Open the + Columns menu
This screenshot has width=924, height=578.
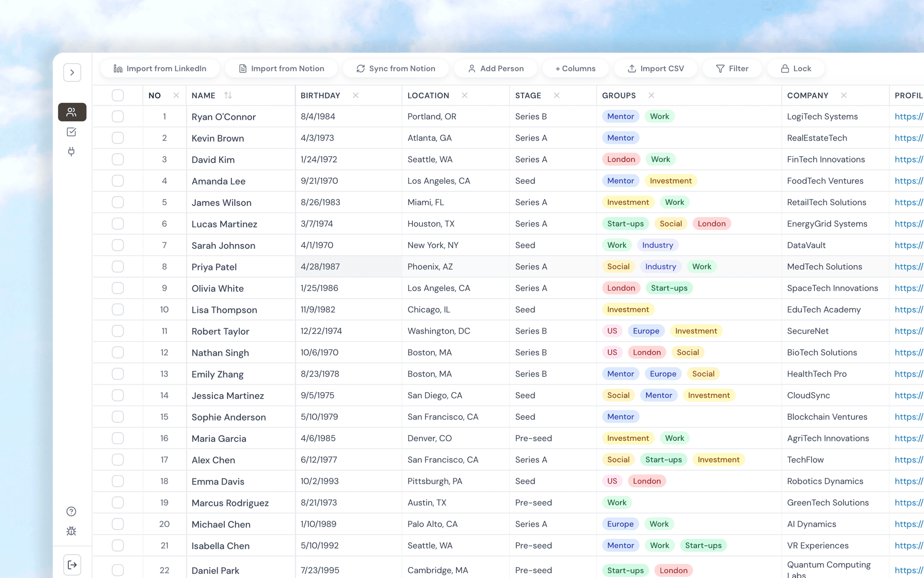tap(575, 69)
